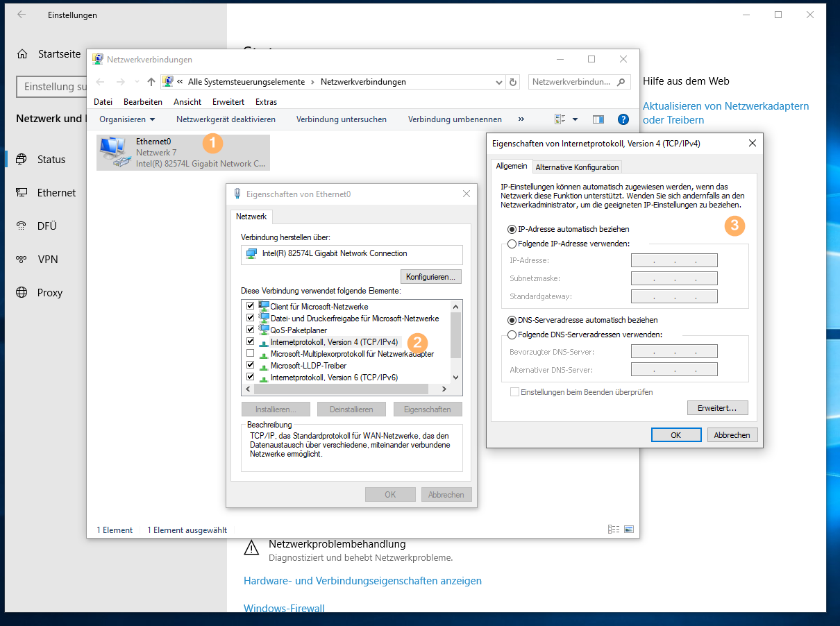Click the search magnifier in Netzwerkverbindungen
The image size is (840, 626).
[x=622, y=82]
